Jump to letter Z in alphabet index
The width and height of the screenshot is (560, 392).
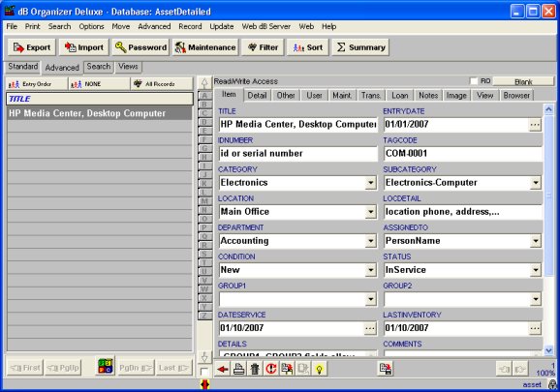point(204,316)
